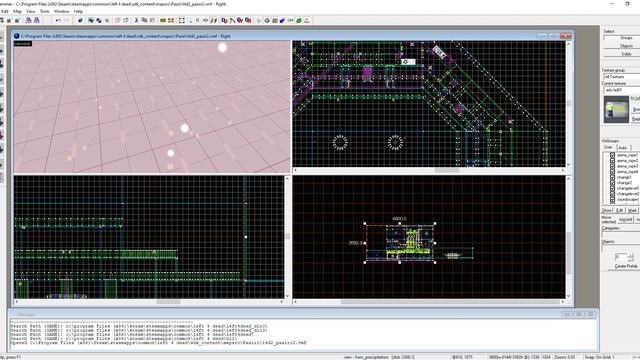Screen dimensions: 640x360
Task: Switch to the Auto visgroups tab
Action: (623, 147)
